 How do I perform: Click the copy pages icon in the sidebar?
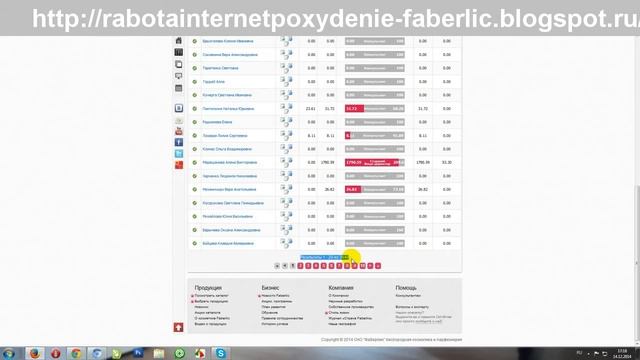coord(178,64)
